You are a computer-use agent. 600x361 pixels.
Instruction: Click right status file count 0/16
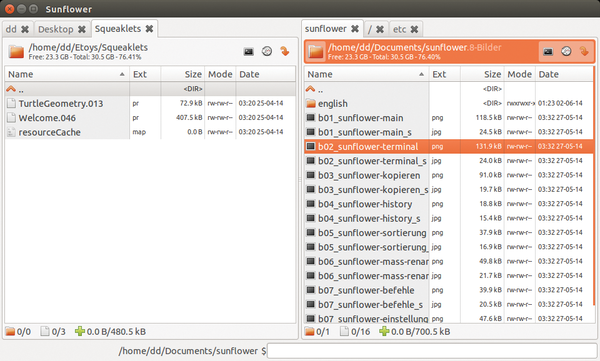click(360, 332)
